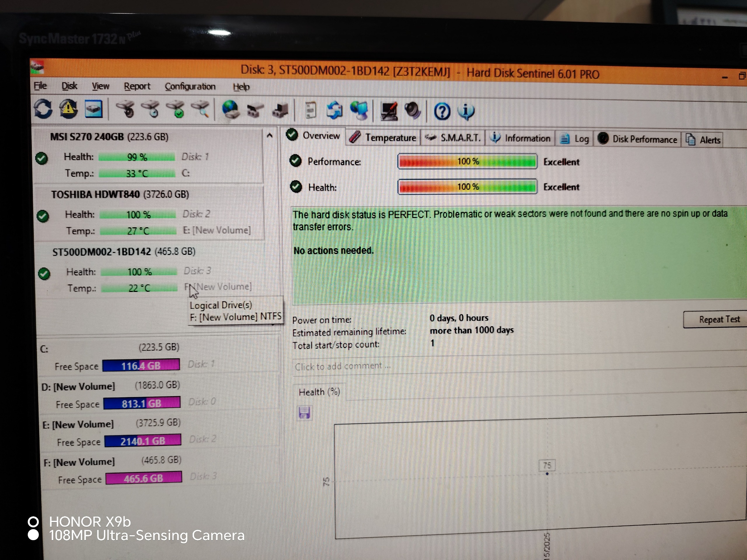Viewport: 747px width, 560px height.
Task: Collapse disk list with the up chevron
Action: coord(270,136)
